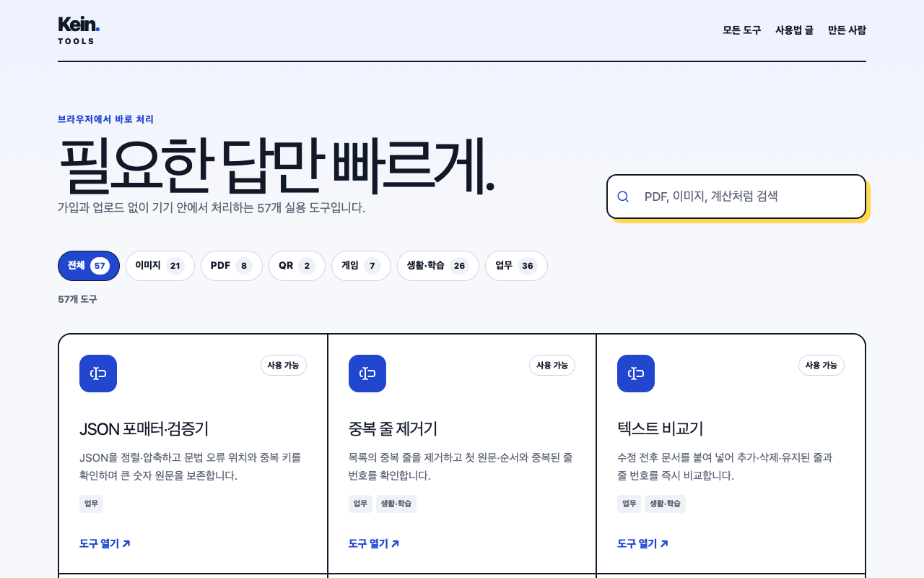Select the 게임 7 filter chip
This screenshot has width=924, height=578.
pos(361,266)
